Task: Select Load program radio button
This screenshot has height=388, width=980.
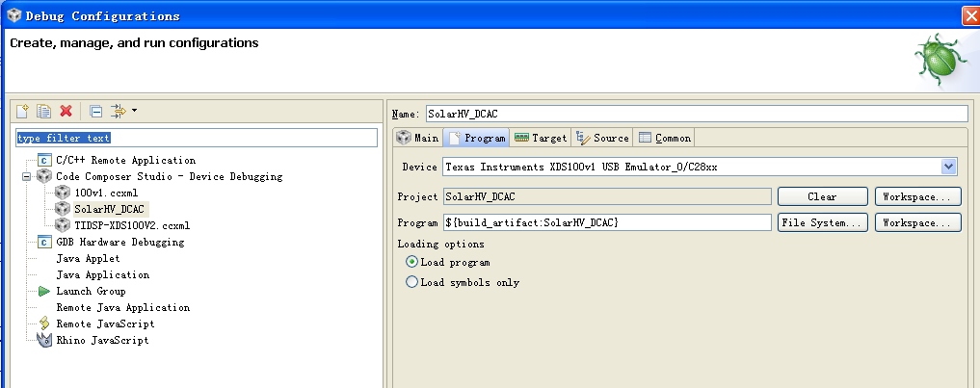Action: coord(411,263)
